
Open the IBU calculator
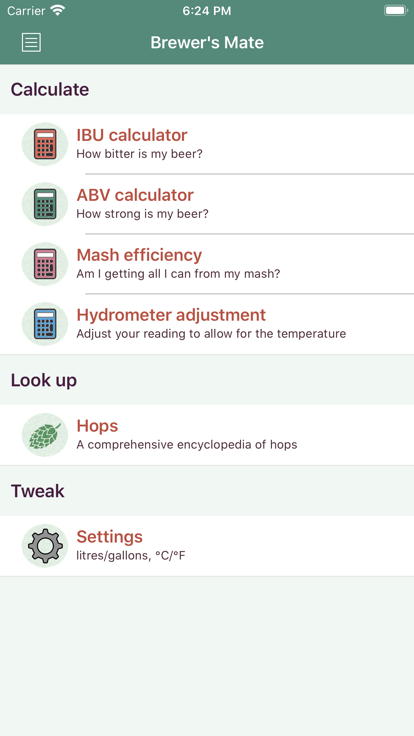pos(207,144)
